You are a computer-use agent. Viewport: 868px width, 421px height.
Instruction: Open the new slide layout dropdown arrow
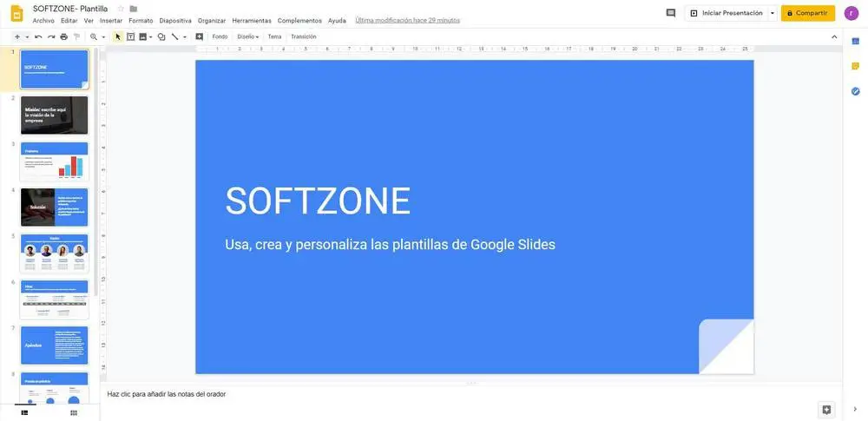(x=27, y=37)
